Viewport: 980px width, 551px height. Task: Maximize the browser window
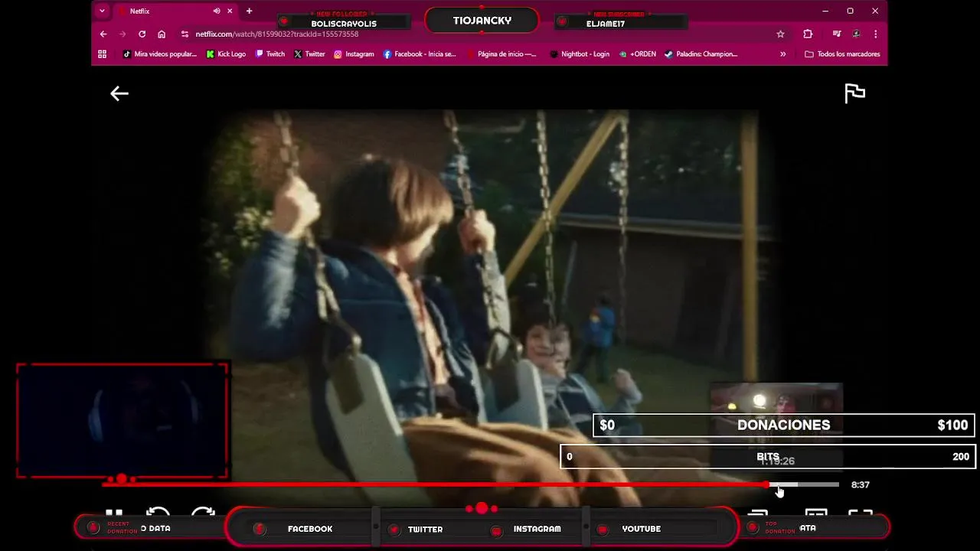coord(850,11)
